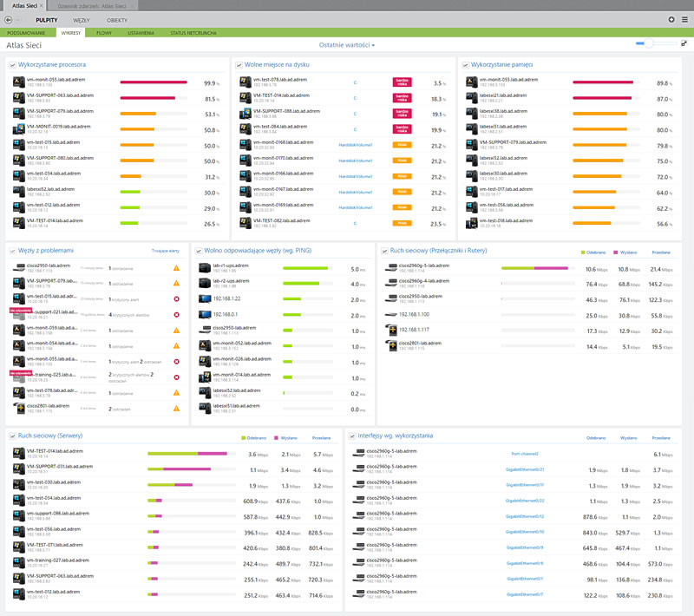
Task: Adjust the tile size slider at top right
Action: pyautogui.click(x=649, y=43)
